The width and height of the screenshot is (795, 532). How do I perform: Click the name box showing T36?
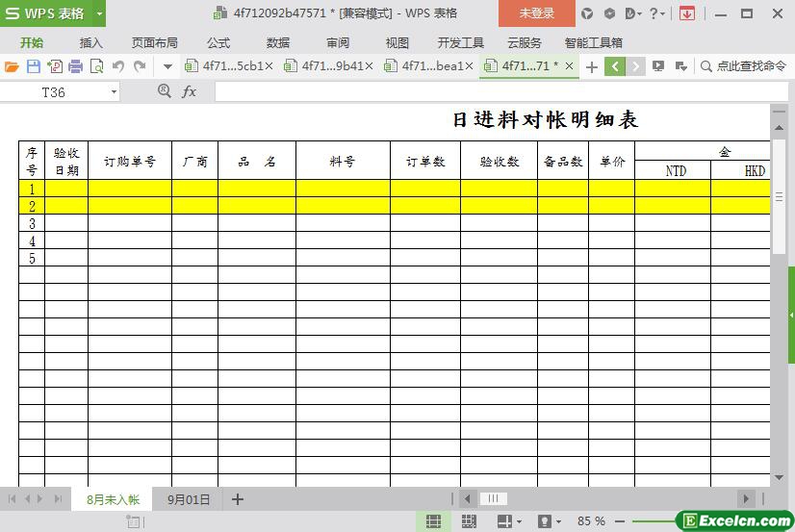pyautogui.click(x=53, y=92)
